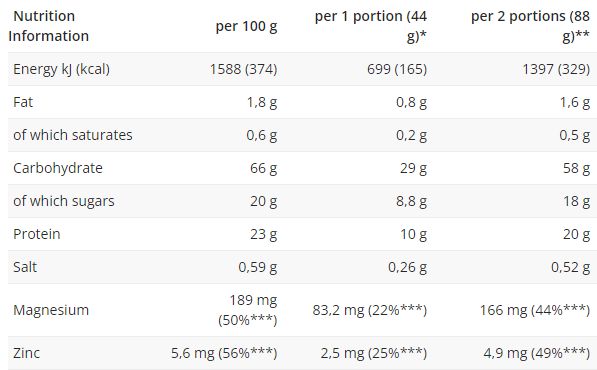Select the Salt row label

[x=25, y=267]
